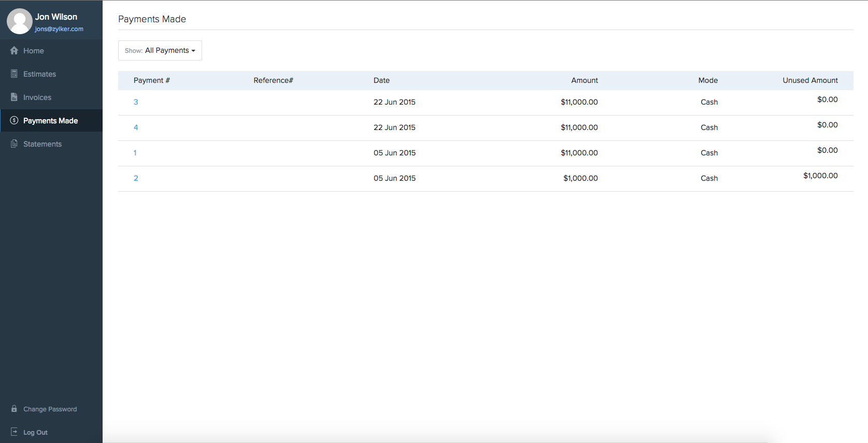Click the Log Out exit icon
The image size is (868, 443).
pyautogui.click(x=14, y=432)
